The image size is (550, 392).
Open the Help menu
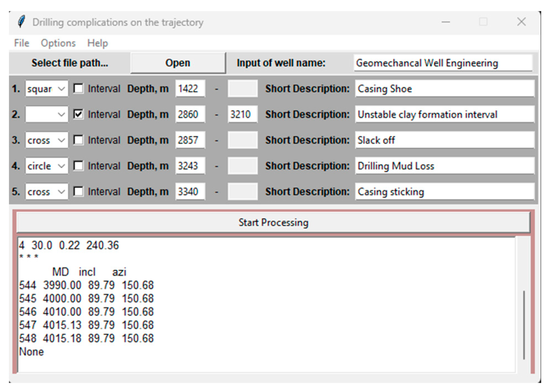97,43
